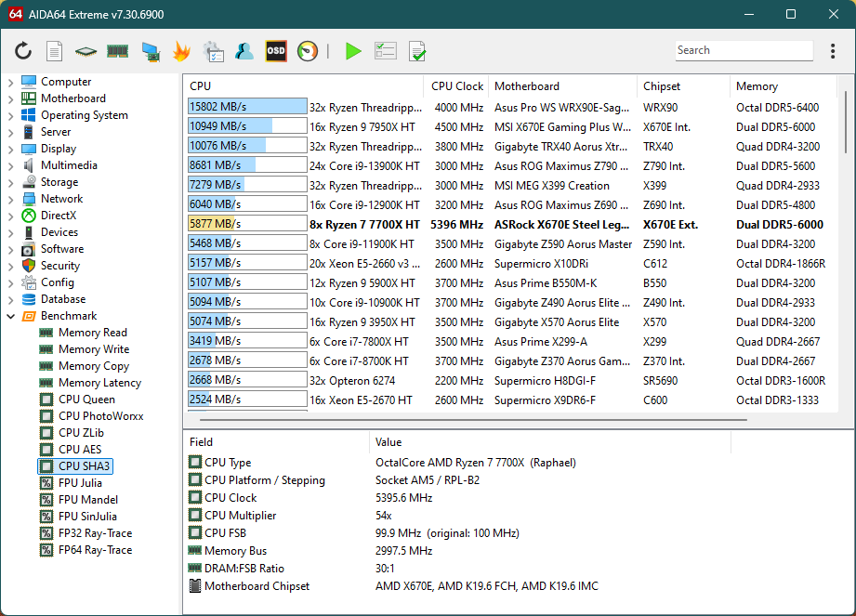Open the Memory Read benchmark
The height and width of the screenshot is (616, 856).
(x=93, y=333)
